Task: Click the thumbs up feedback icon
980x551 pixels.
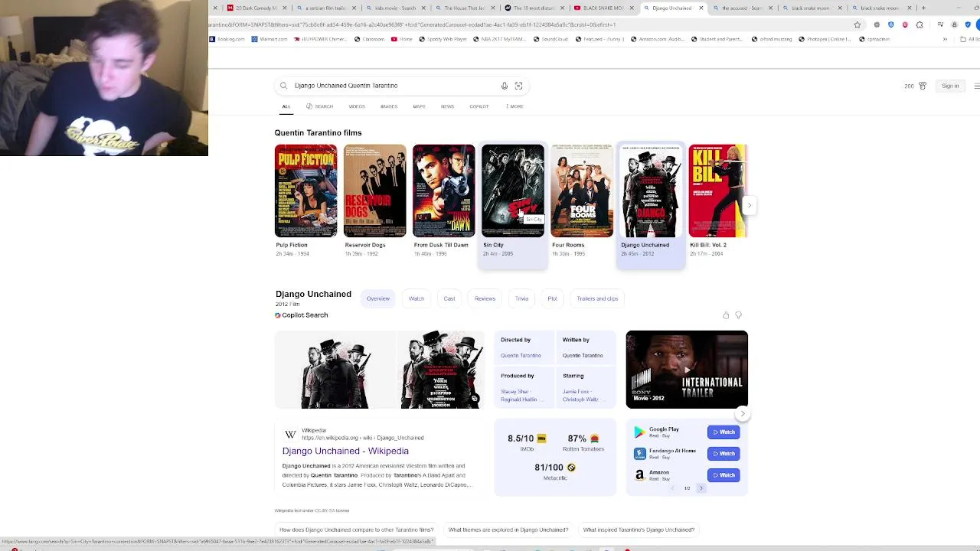Action: tap(726, 315)
